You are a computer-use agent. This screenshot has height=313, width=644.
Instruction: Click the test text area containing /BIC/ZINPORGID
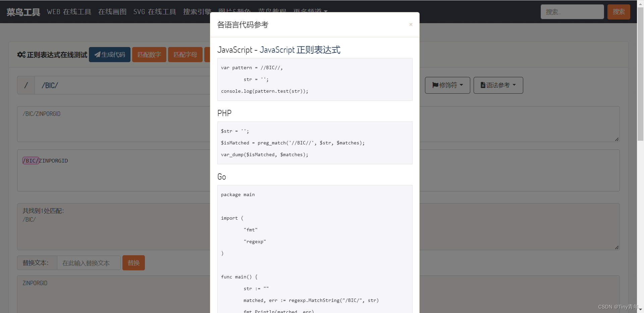pos(114,124)
